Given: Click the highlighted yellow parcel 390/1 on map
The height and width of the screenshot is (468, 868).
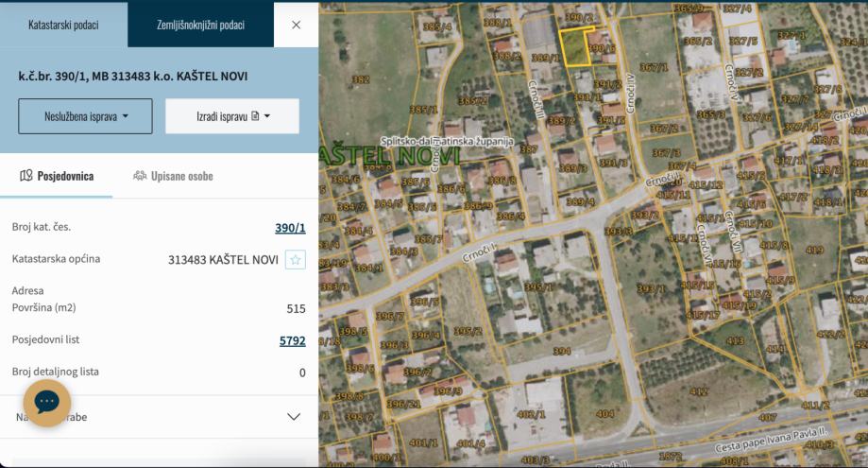Looking at the screenshot, I should click(574, 47).
